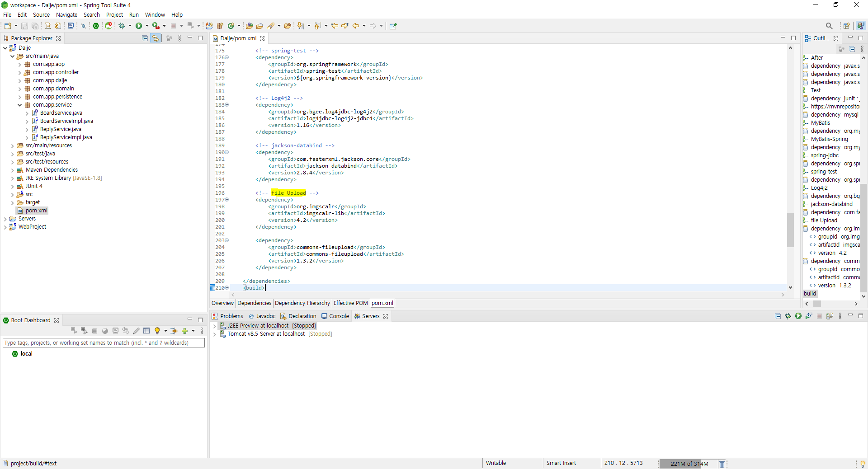Click the Next Annotation toolbar icon
The width and height of the screenshot is (868, 469).
[300, 26]
